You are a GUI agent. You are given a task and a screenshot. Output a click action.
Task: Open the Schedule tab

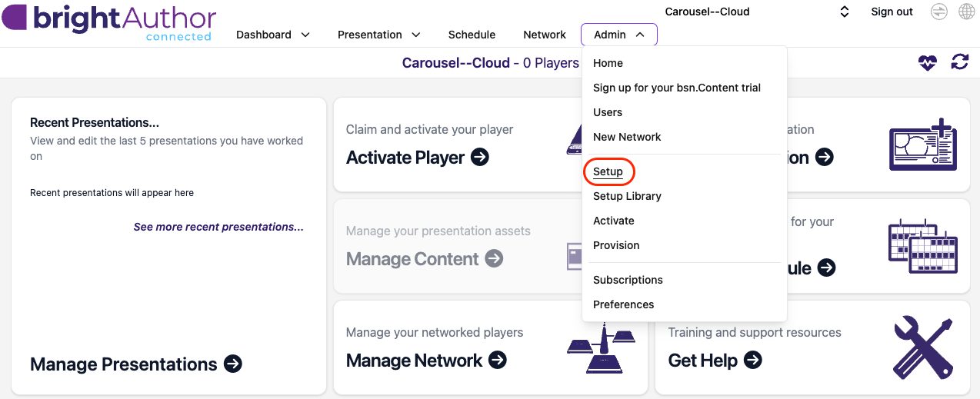tap(472, 35)
